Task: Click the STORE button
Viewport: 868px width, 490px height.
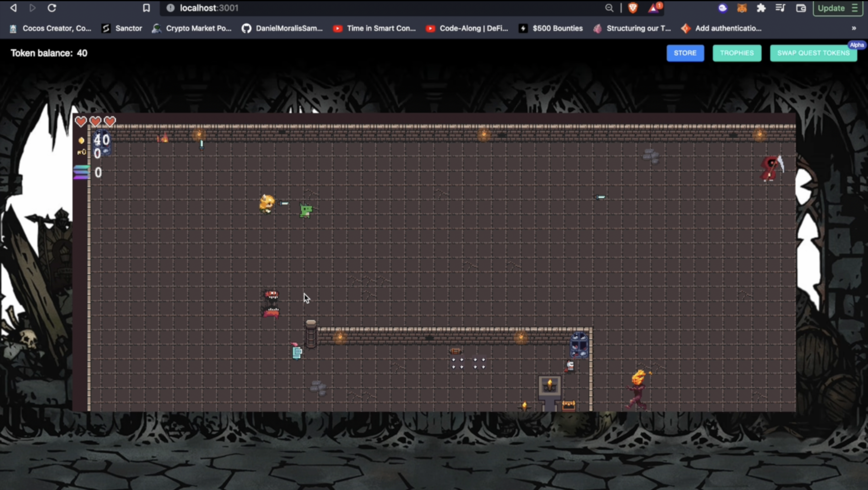Action: pos(685,53)
